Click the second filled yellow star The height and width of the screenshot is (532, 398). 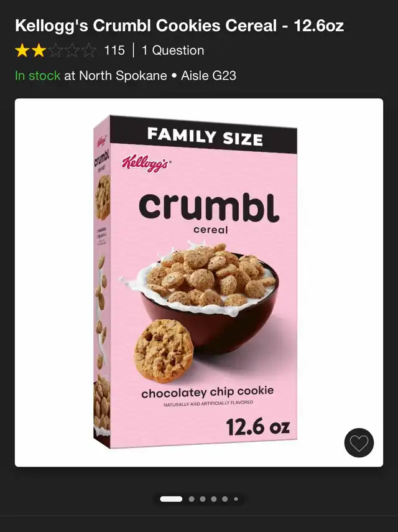click(39, 50)
